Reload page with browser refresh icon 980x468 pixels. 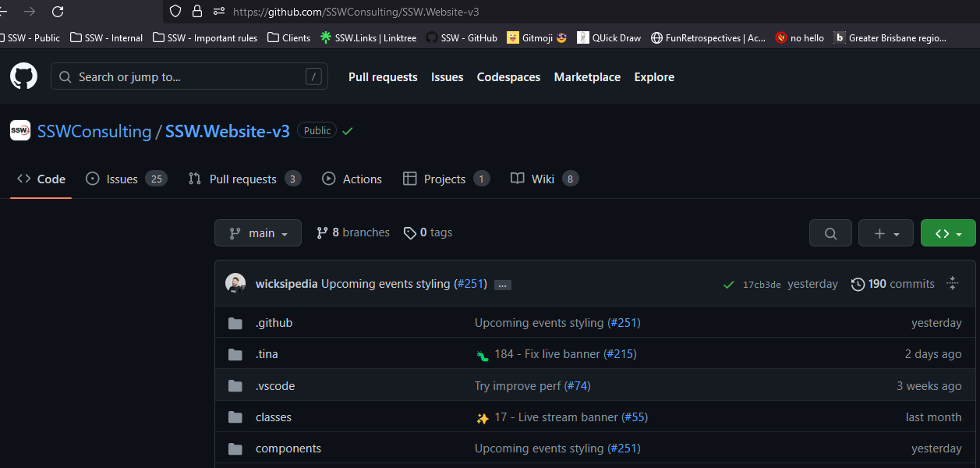tap(58, 11)
